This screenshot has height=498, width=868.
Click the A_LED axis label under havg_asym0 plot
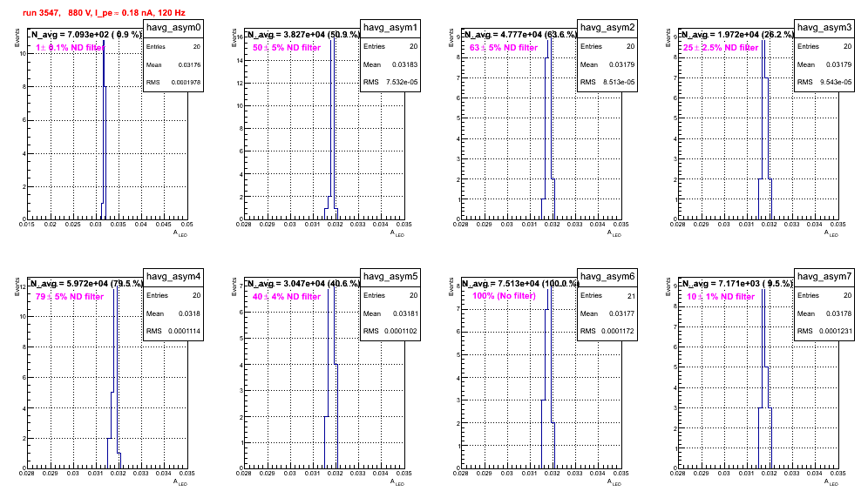[180, 233]
